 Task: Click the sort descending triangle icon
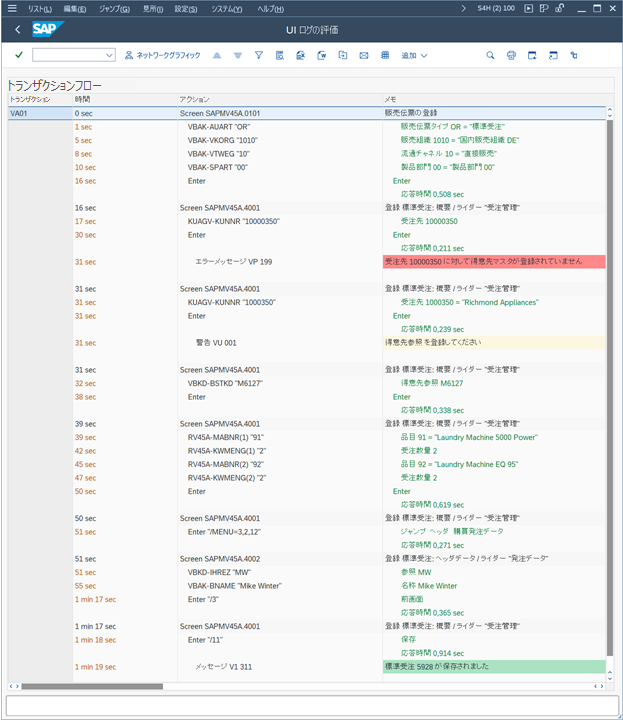tap(238, 55)
